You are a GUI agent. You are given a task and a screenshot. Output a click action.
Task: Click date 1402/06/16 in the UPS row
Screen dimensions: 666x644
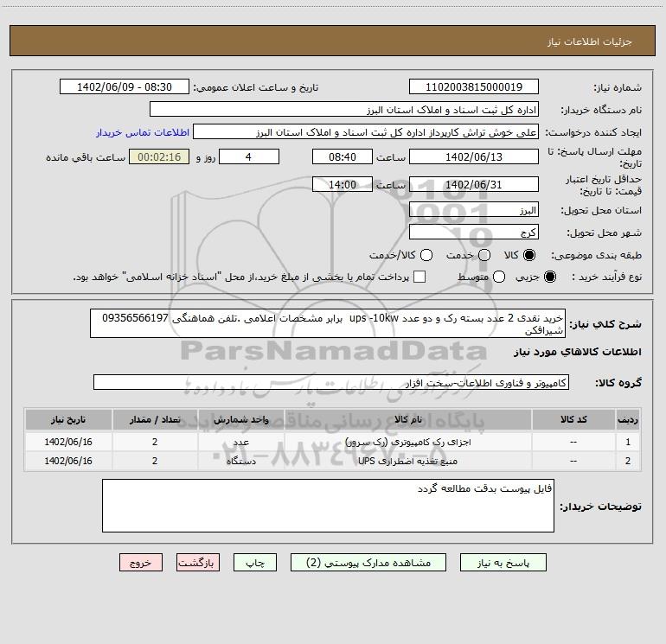tap(68, 461)
